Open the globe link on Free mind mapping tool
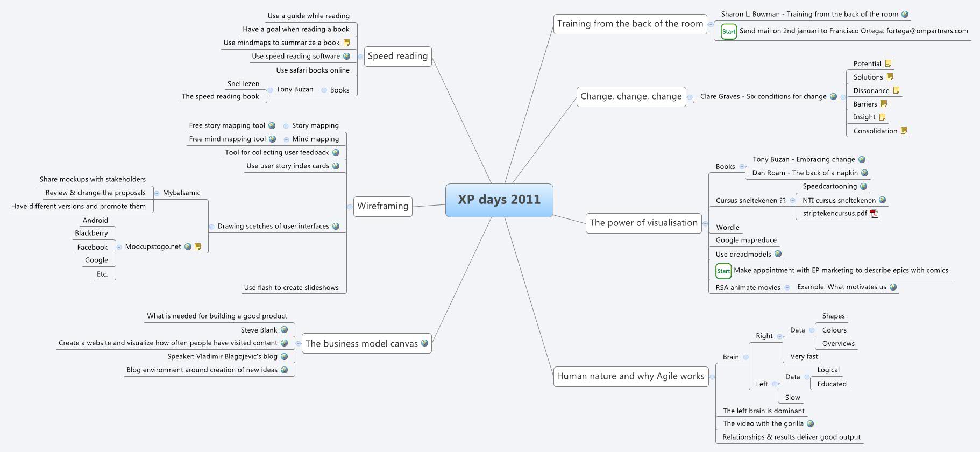 tap(272, 139)
